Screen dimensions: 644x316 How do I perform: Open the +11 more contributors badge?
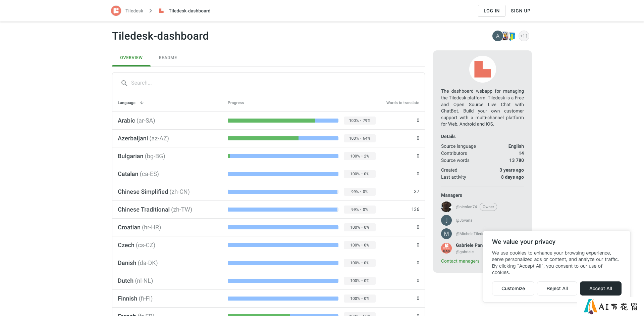(x=524, y=36)
